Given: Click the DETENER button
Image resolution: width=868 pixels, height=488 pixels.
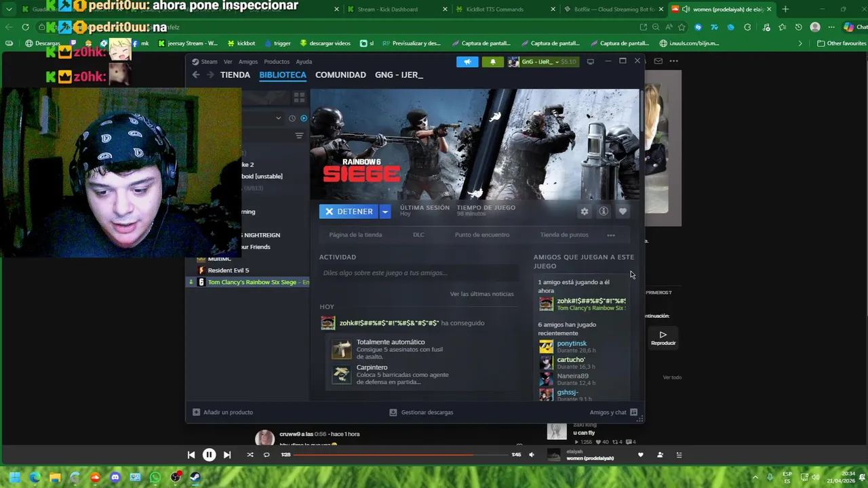Looking at the screenshot, I should point(349,211).
